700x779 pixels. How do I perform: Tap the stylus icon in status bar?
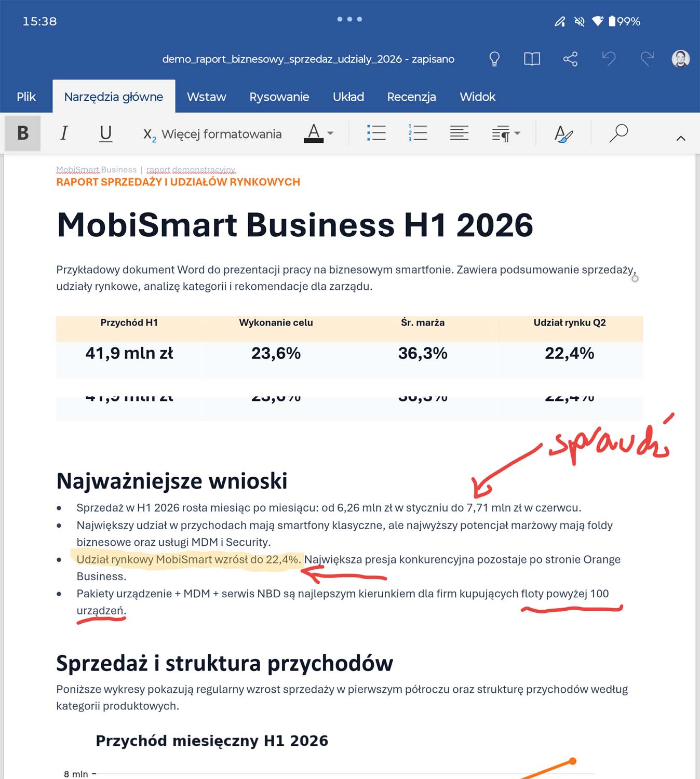tap(560, 21)
